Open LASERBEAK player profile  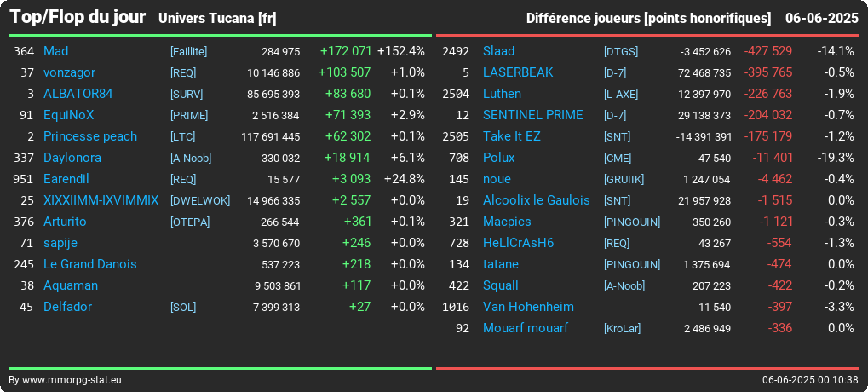pyautogui.click(x=518, y=72)
